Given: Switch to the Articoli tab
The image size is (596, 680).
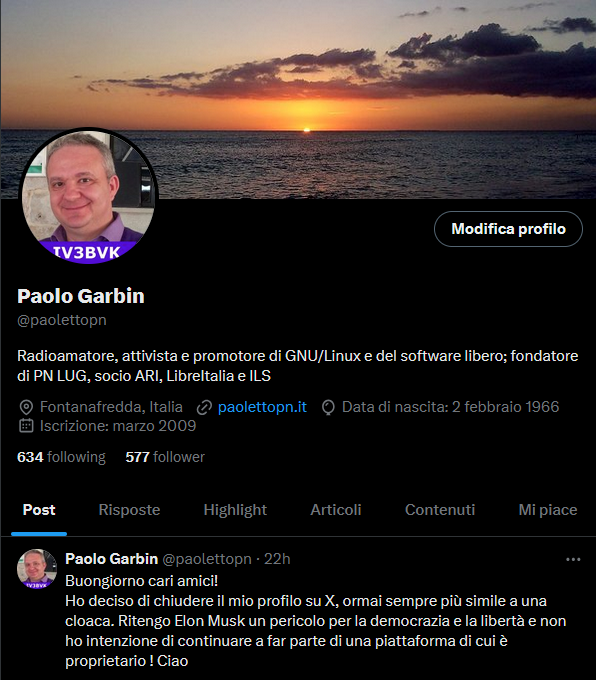Looking at the screenshot, I should pyautogui.click(x=336, y=510).
